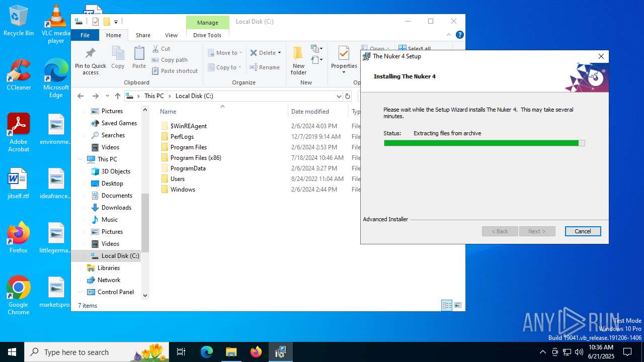
Task: Open Firefox desktop icon
Action: click(19, 237)
